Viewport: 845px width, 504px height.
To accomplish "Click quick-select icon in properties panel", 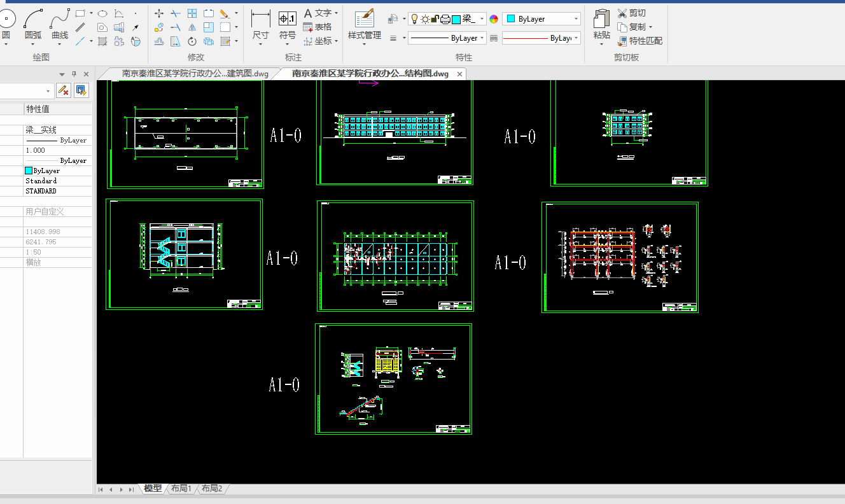I will point(81,90).
